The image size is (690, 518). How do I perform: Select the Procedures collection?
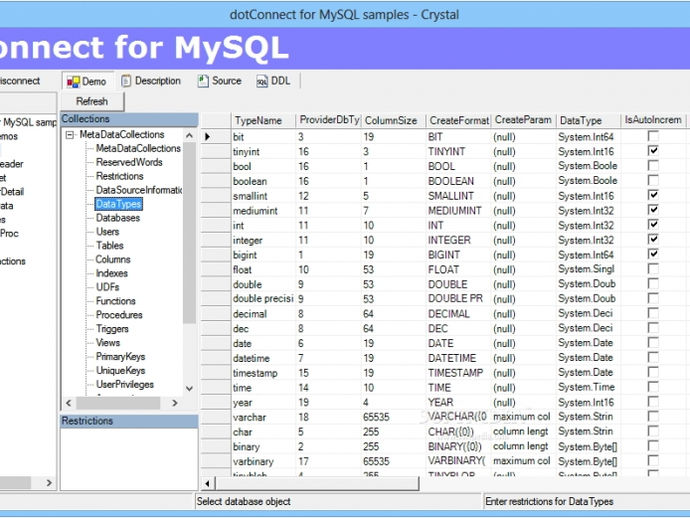pos(119,315)
